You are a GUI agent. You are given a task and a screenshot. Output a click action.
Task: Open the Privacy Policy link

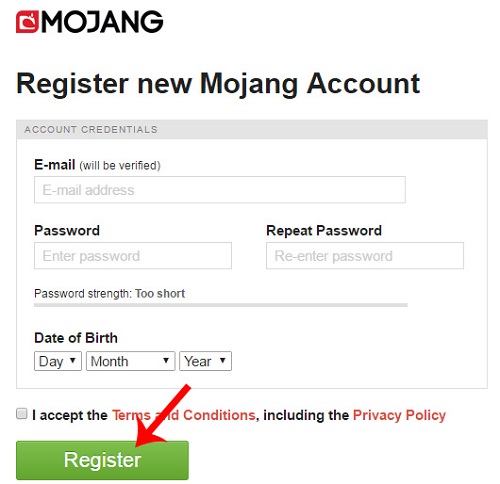click(x=399, y=416)
